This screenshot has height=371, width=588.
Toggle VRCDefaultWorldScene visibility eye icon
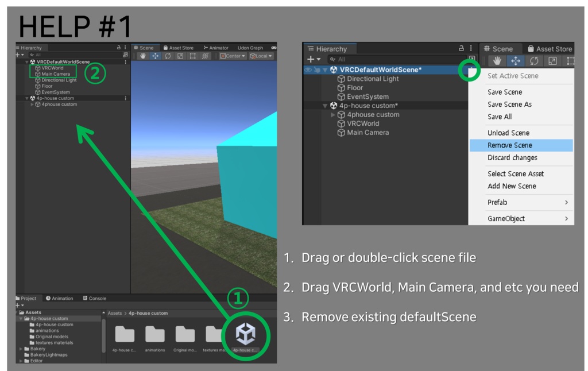pos(308,69)
